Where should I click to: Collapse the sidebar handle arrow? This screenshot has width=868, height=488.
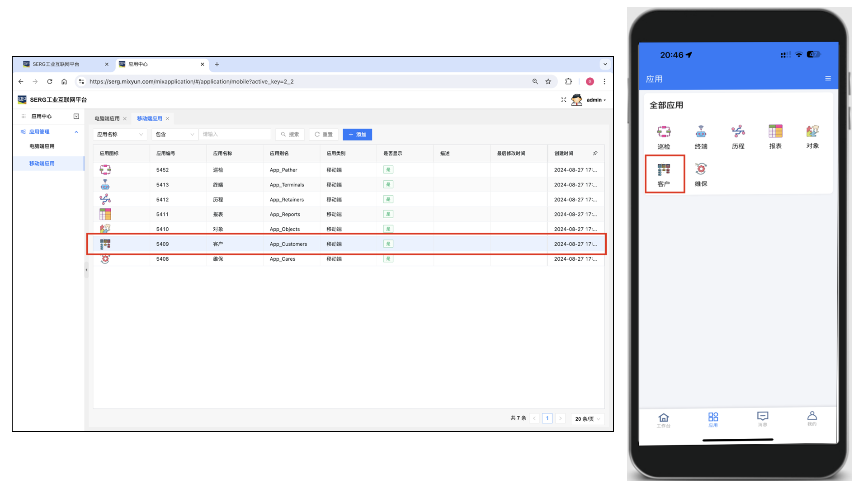[86, 270]
